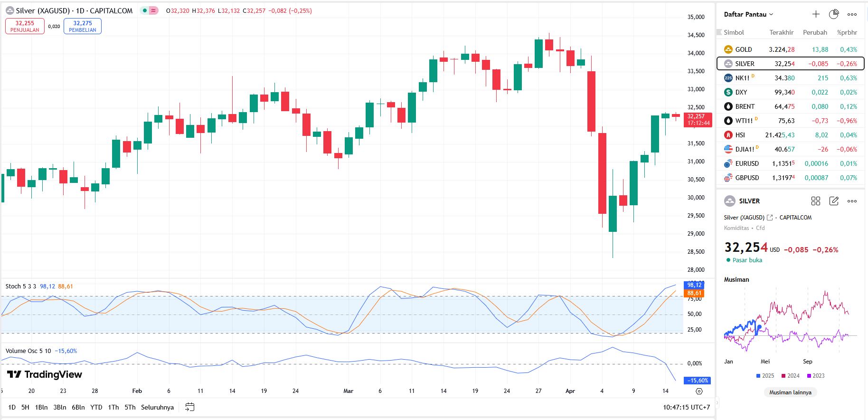Collapse the right sidebar panel arrow
This screenshot has height=420, width=868.
(717, 403)
